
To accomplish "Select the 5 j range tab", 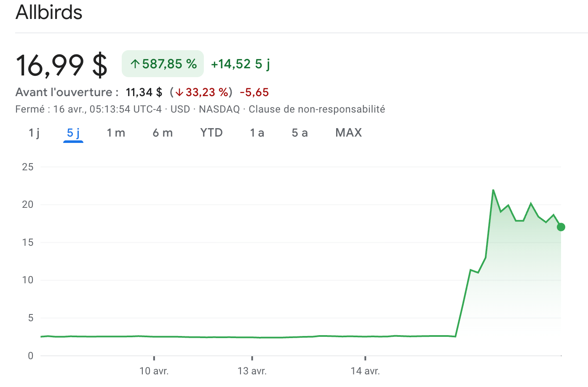I will coord(73,133).
